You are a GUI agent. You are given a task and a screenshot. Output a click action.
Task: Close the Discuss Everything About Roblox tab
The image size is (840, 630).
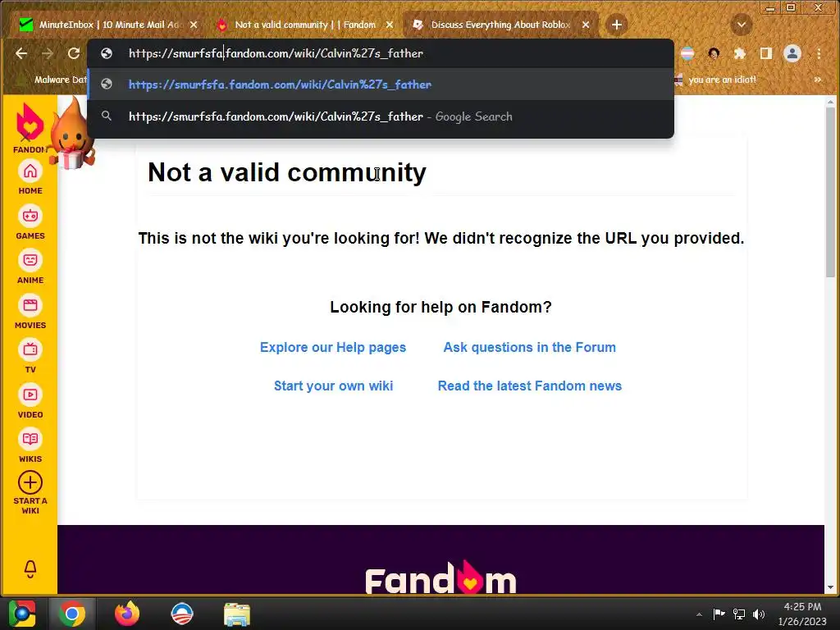586,25
